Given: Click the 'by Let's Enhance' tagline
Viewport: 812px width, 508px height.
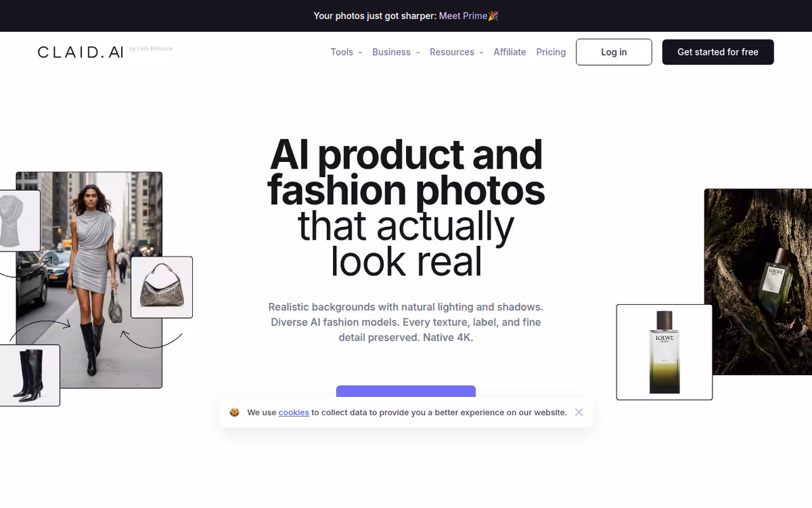Looking at the screenshot, I should (x=151, y=49).
